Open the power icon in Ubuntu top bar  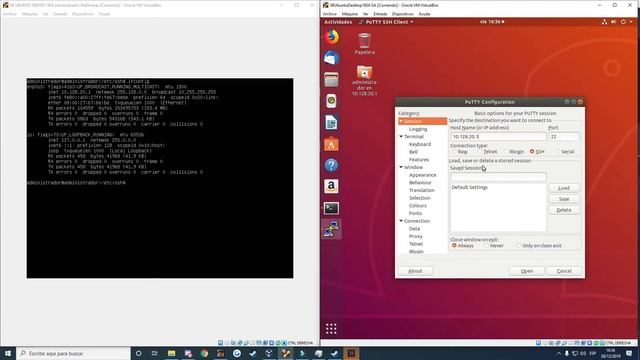[x=623, y=22]
